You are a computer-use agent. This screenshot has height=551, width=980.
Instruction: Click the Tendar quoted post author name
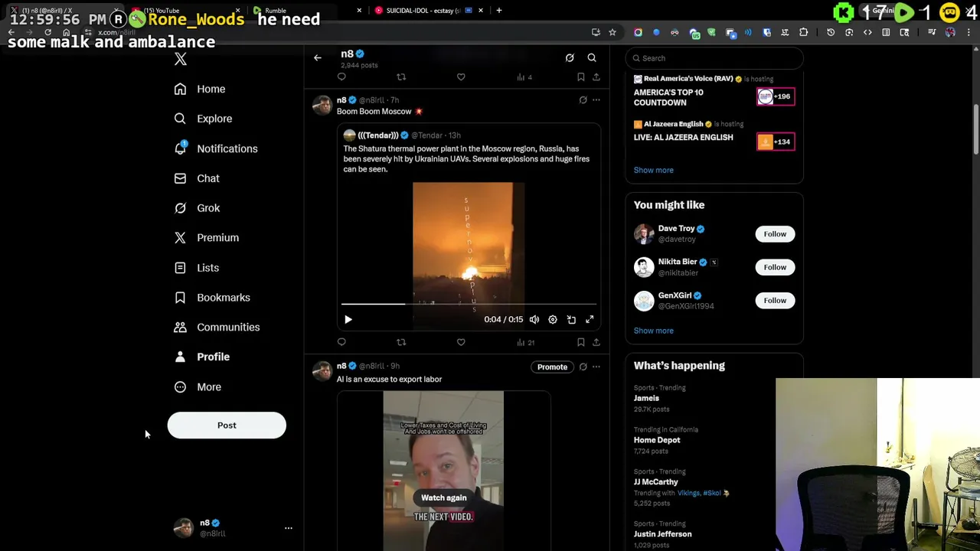(378, 135)
